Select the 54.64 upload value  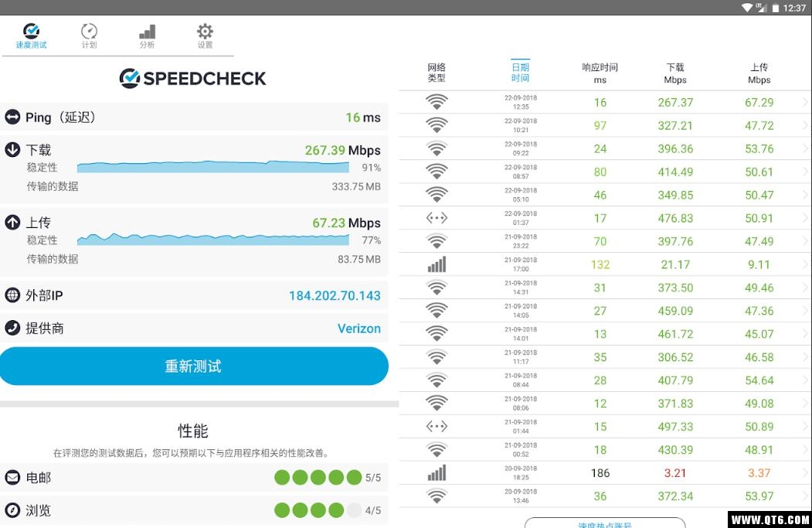759,380
